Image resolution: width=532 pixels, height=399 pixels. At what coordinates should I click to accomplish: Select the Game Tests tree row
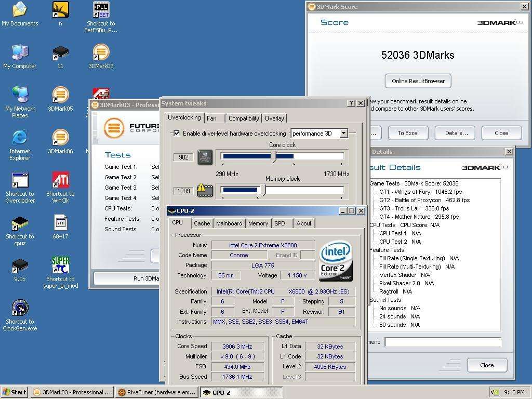[x=414, y=183]
